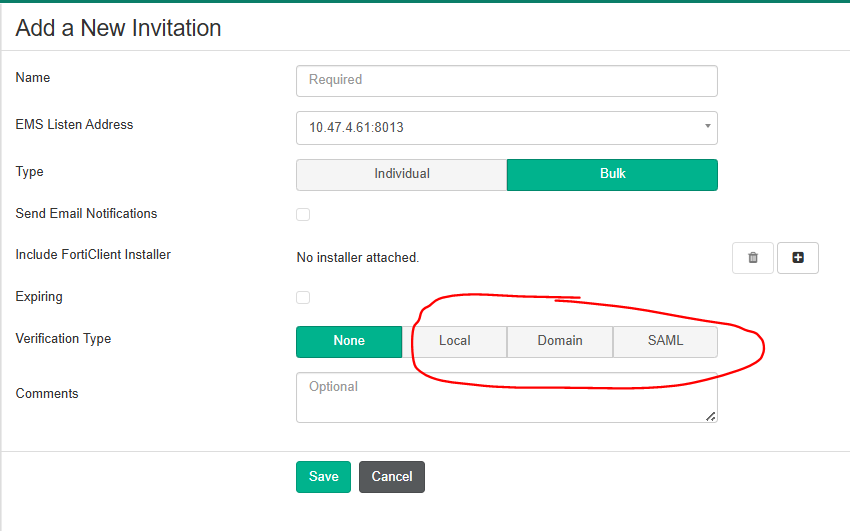The image size is (850, 531).
Task: Click the plus icon to add installer
Action: pyautogui.click(x=797, y=258)
